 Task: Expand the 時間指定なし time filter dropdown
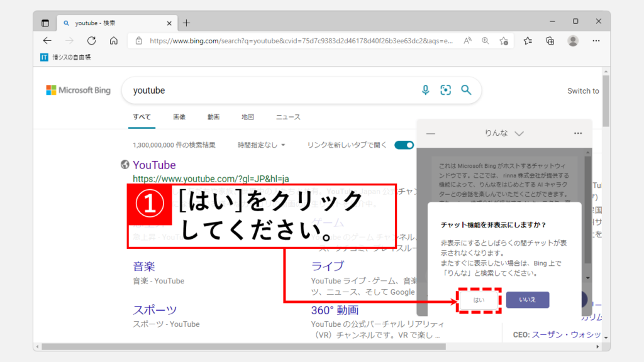261,145
